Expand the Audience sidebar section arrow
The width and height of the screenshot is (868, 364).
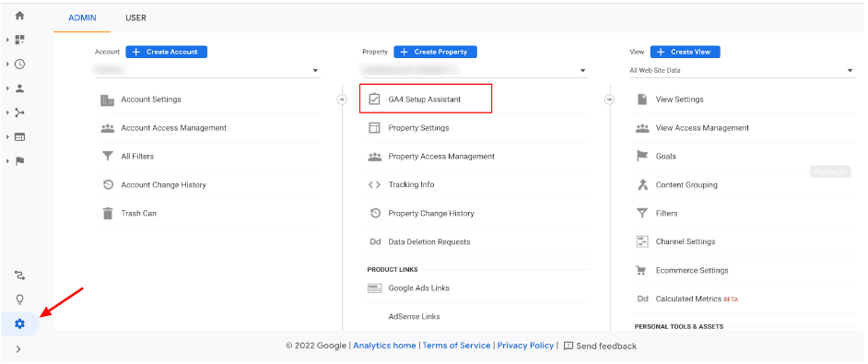pos(7,88)
